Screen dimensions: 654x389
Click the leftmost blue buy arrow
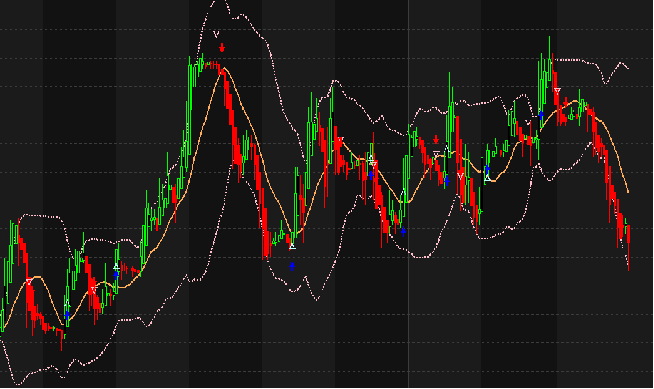tap(67, 315)
